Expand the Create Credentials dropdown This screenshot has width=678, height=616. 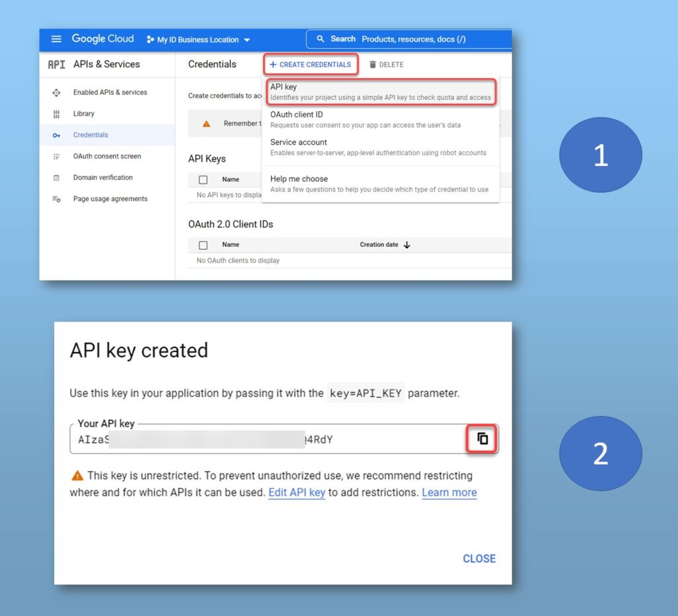[x=311, y=65]
